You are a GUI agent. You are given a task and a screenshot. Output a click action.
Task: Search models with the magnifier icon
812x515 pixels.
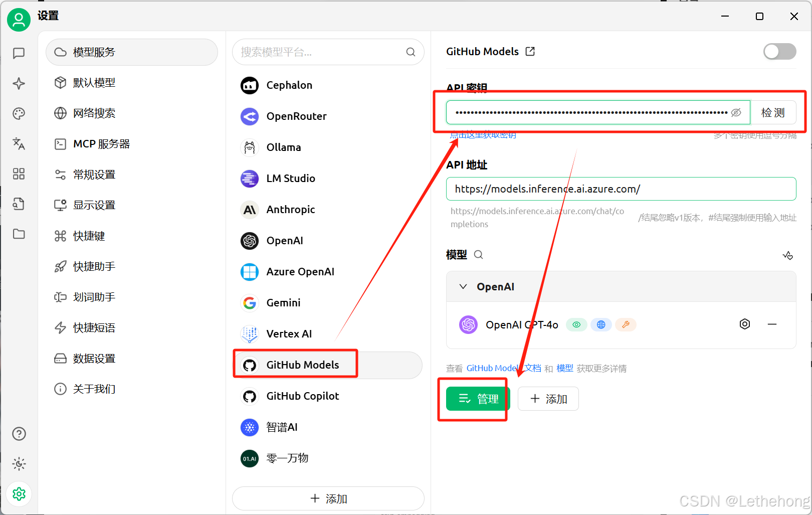(479, 255)
